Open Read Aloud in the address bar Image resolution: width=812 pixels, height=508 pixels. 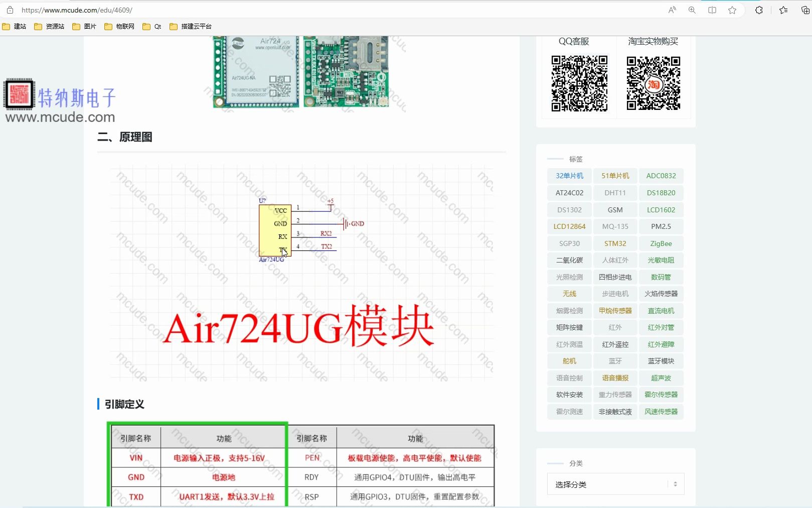pyautogui.click(x=672, y=10)
